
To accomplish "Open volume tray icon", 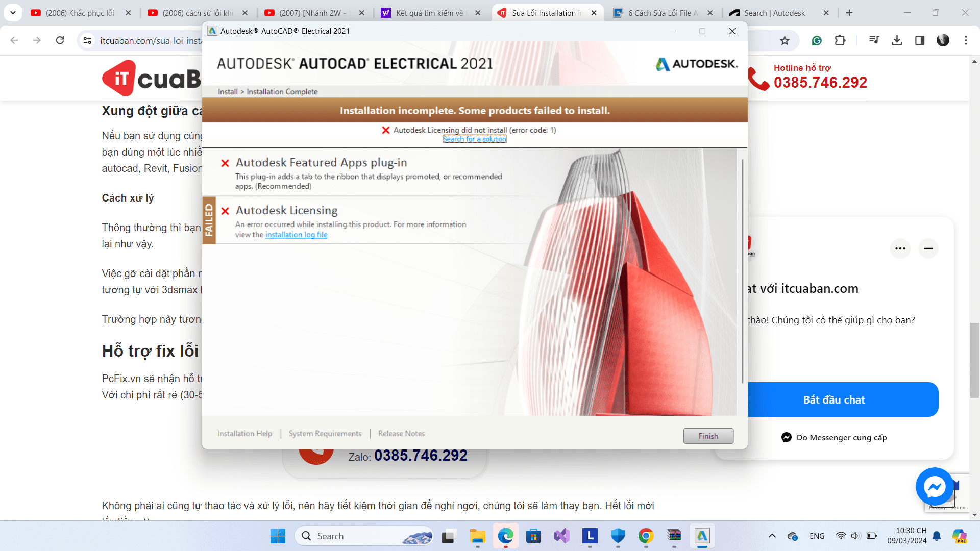I will [x=856, y=536].
